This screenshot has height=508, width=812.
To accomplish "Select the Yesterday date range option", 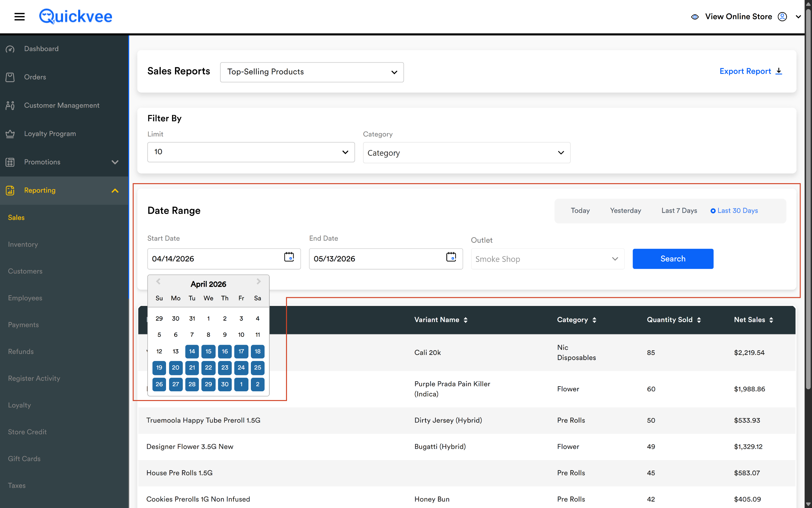I will pyautogui.click(x=625, y=211).
